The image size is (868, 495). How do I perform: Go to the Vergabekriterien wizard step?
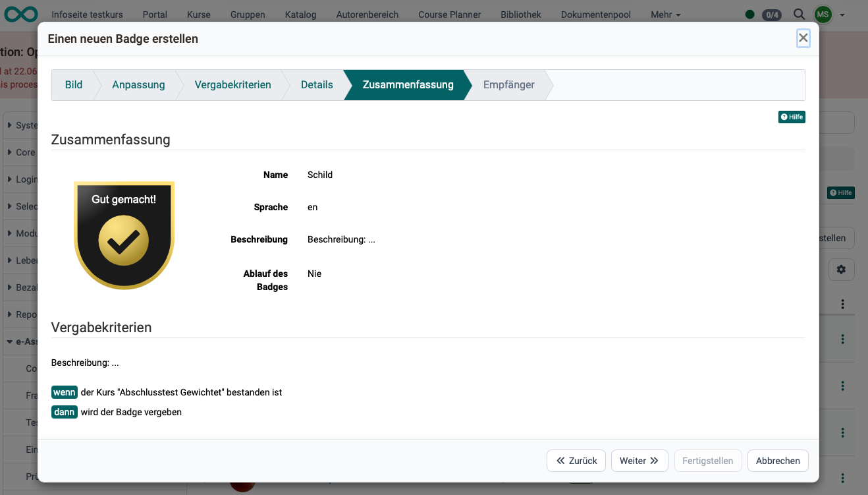(x=232, y=84)
